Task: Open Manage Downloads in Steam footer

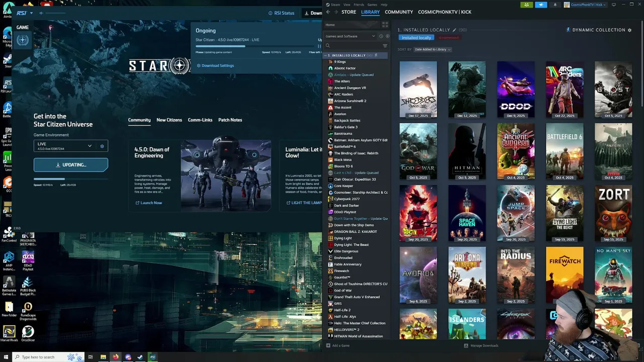Action: 481,345
